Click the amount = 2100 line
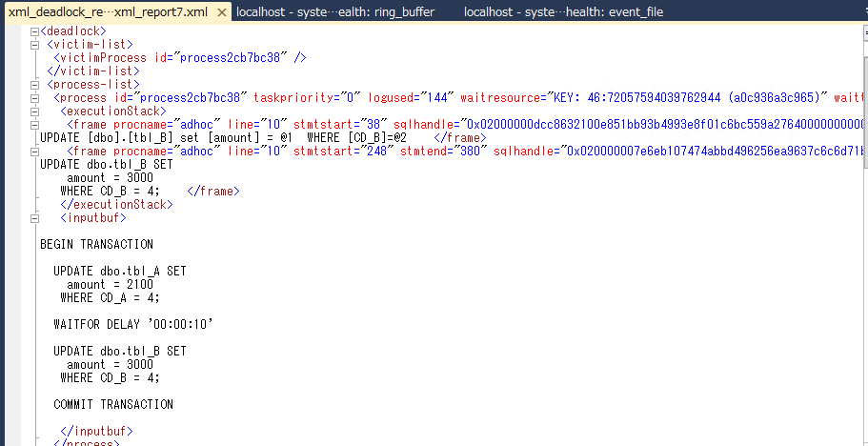This screenshot has width=868, height=446. (x=111, y=284)
